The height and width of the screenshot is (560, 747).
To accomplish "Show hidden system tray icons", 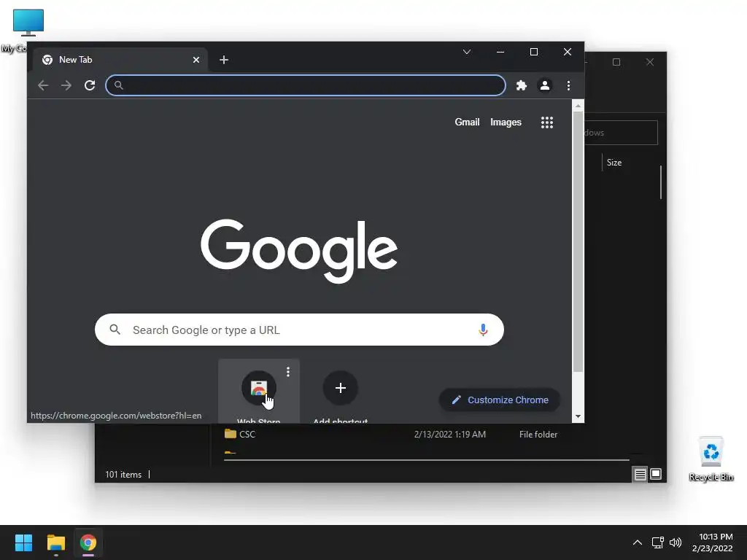I will pyautogui.click(x=637, y=542).
